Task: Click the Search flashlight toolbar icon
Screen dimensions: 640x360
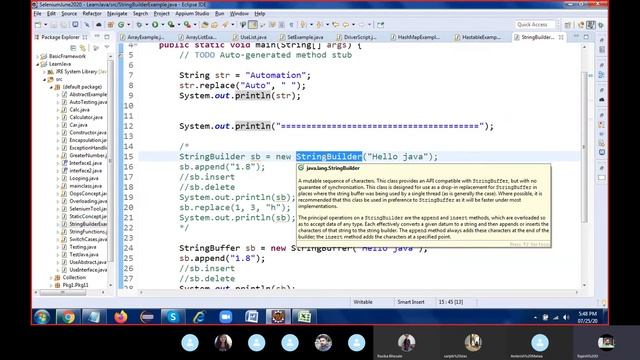Action: point(225,25)
